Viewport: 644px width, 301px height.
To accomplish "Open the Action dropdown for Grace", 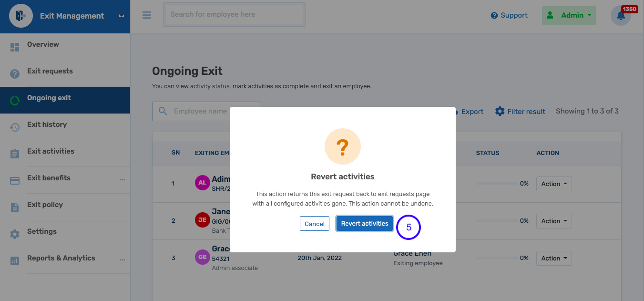I will [x=554, y=258].
